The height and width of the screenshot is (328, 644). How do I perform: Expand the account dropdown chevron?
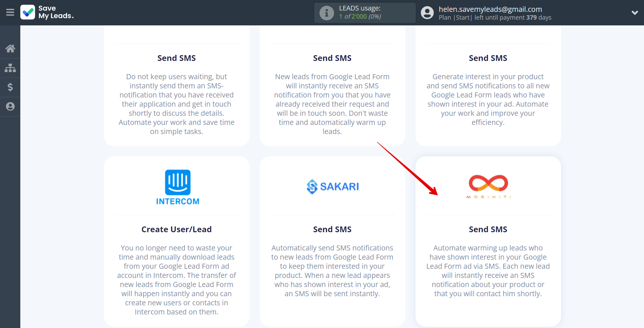[635, 13]
